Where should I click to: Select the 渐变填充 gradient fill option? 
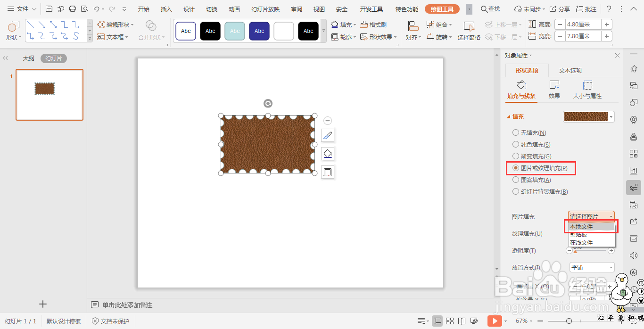(x=532, y=156)
